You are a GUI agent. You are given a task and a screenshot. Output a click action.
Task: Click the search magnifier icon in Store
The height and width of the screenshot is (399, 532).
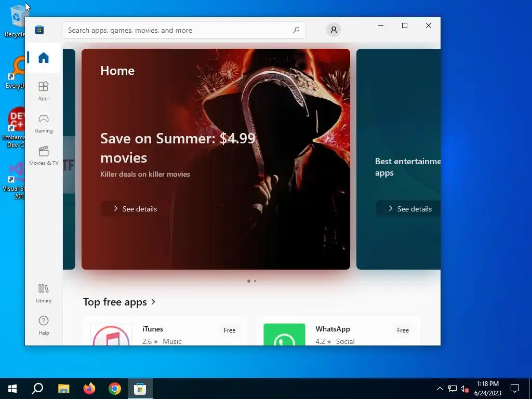296,30
